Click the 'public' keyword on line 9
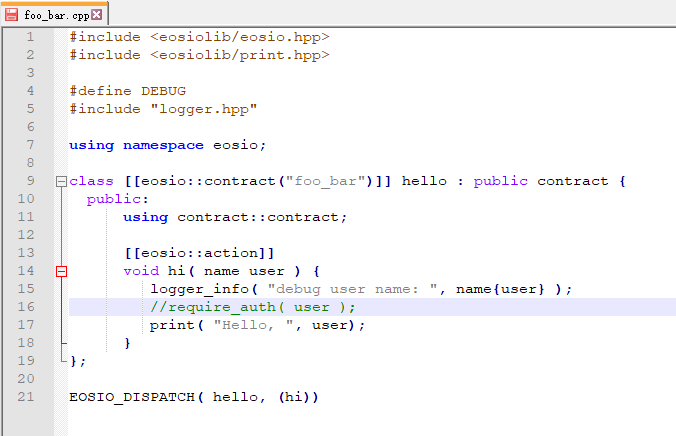The height and width of the screenshot is (436, 676). pyautogui.click(x=501, y=182)
